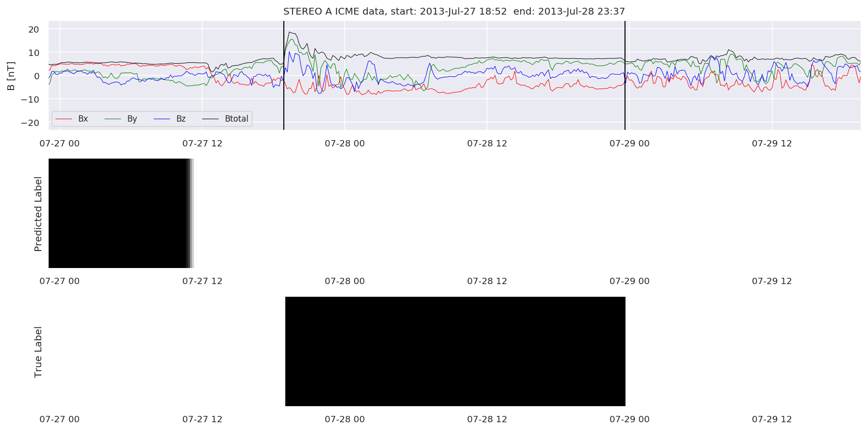The height and width of the screenshot is (431, 868).
Task: Click the True Label axis title
Action: 38,352
